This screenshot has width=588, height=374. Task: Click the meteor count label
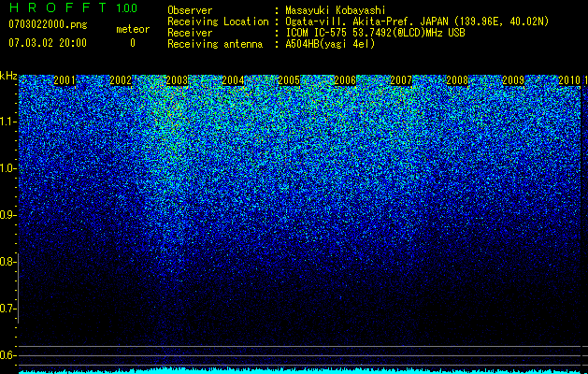[133, 29]
